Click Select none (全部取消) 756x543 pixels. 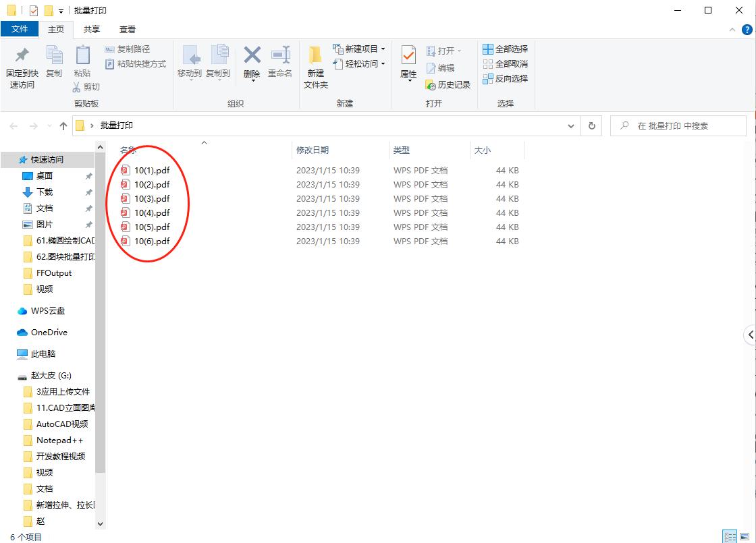pos(506,63)
